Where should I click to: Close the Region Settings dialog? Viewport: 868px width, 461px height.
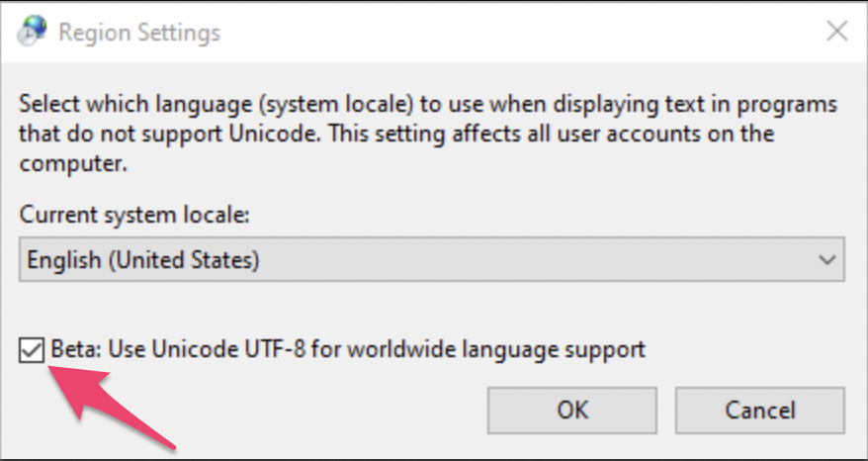pos(836,32)
